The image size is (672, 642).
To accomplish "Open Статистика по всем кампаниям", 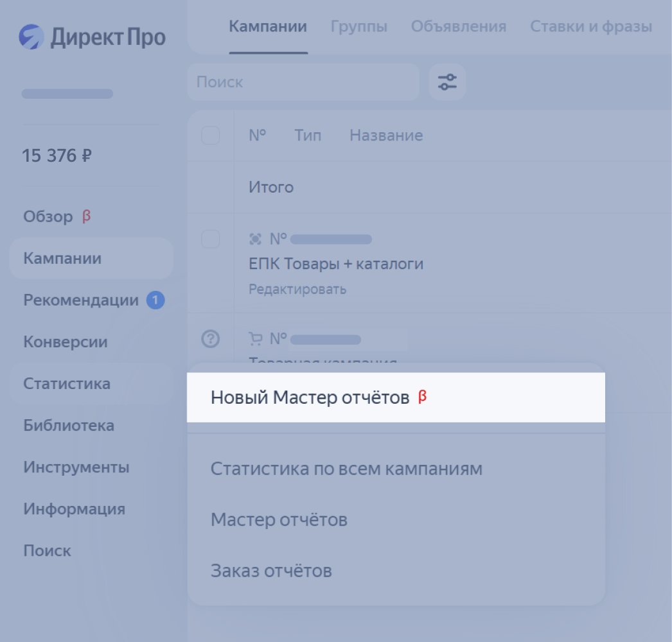I will pos(346,469).
